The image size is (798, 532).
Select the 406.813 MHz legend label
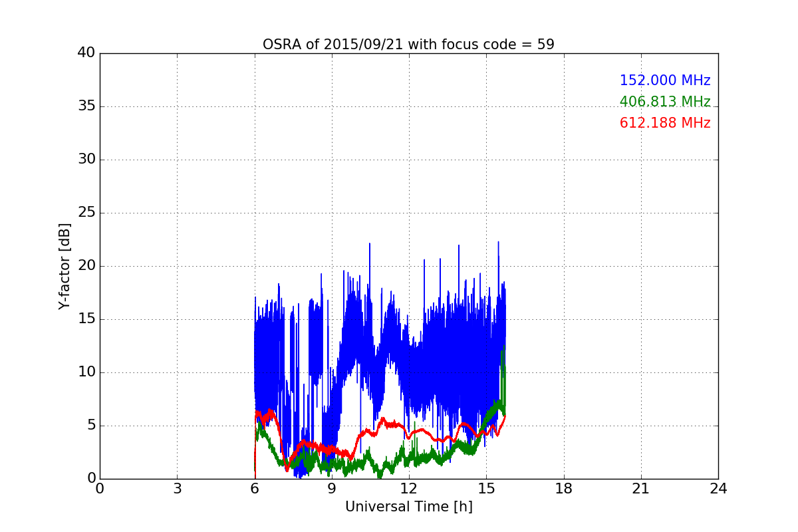coord(665,102)
